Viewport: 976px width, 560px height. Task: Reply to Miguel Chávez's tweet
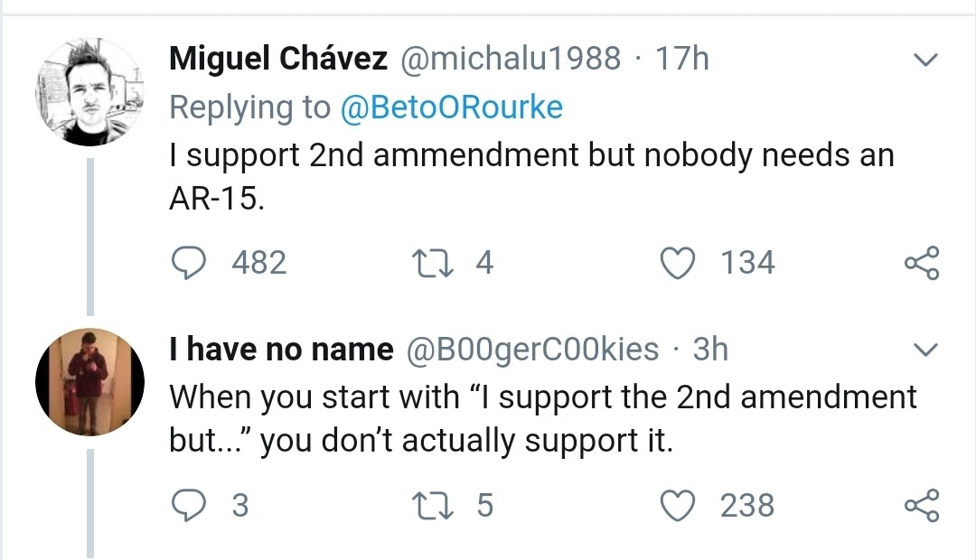189,263
